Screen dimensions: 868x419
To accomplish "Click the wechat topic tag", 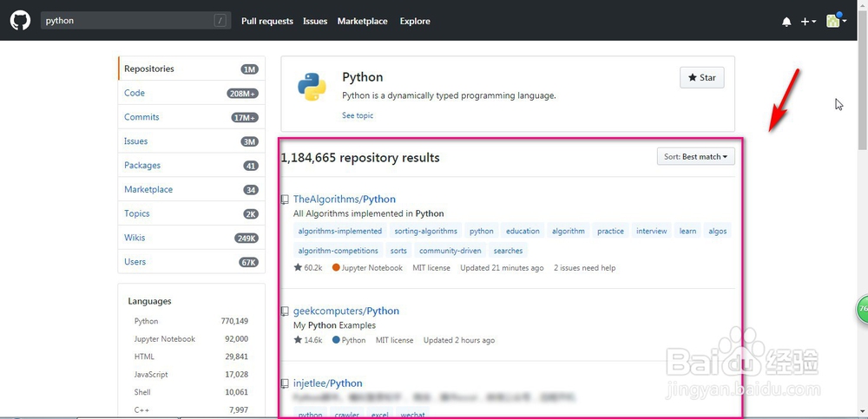I will tap(412, 415).
